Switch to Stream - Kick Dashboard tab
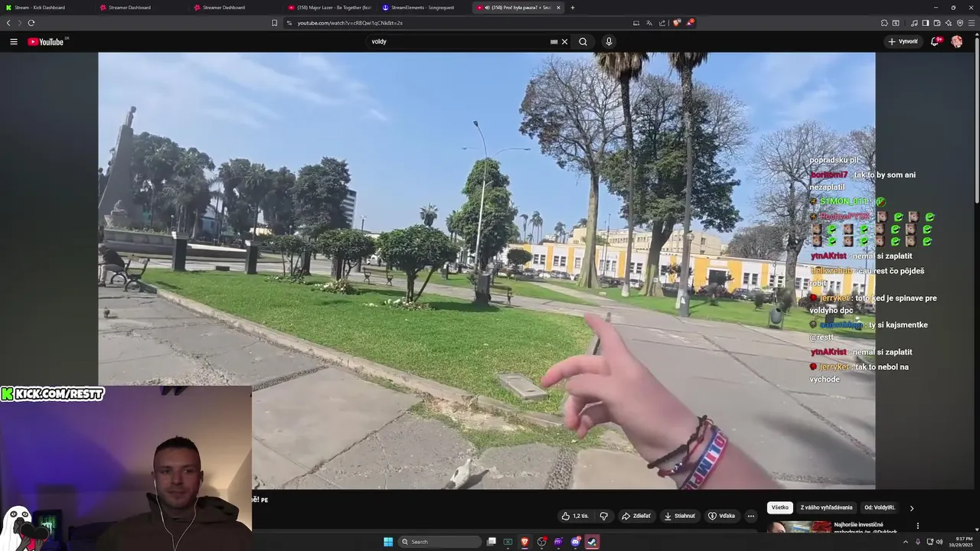The image size is (980, 551). click(46, 8)
